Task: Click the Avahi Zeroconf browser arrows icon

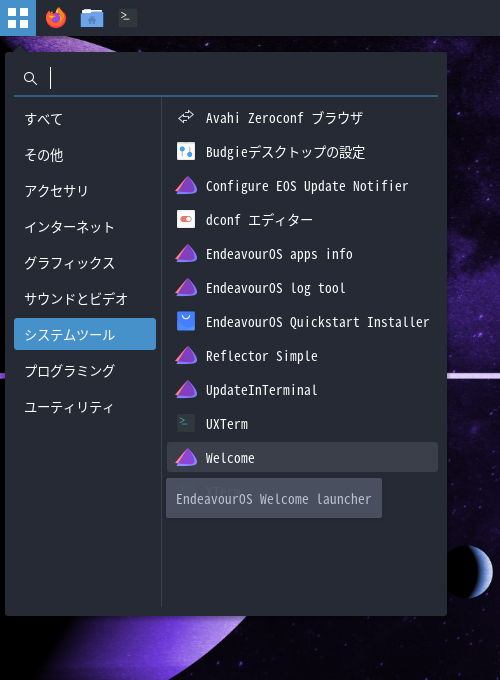Action: coord(186,117)
